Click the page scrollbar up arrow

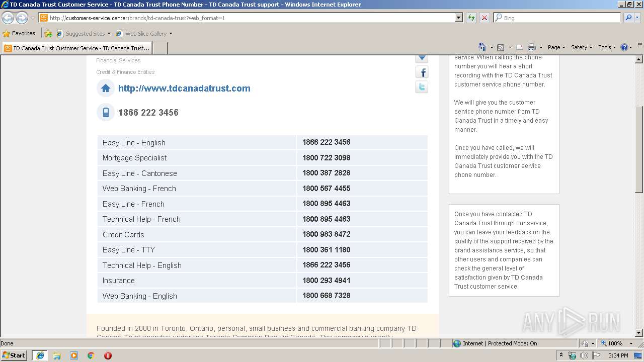639,59
